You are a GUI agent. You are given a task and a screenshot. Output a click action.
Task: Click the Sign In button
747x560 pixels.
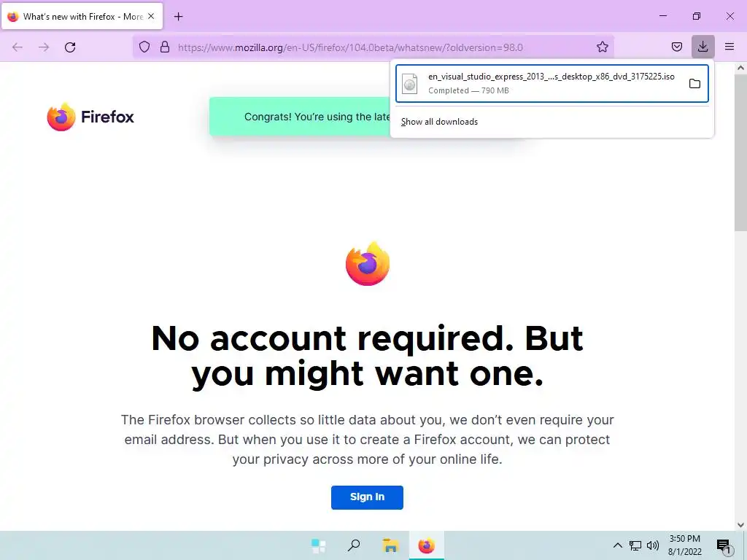[x=368, y=497]
